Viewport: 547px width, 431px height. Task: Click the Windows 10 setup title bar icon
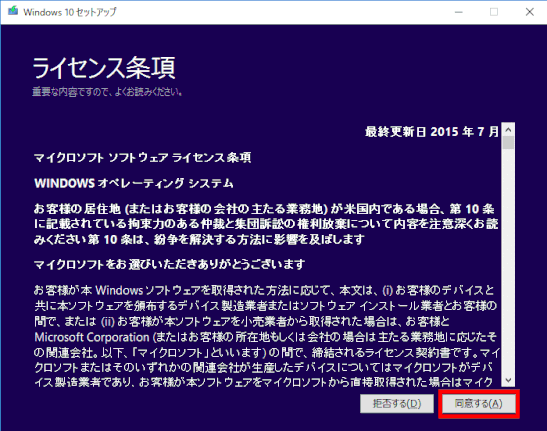[13, 12]
